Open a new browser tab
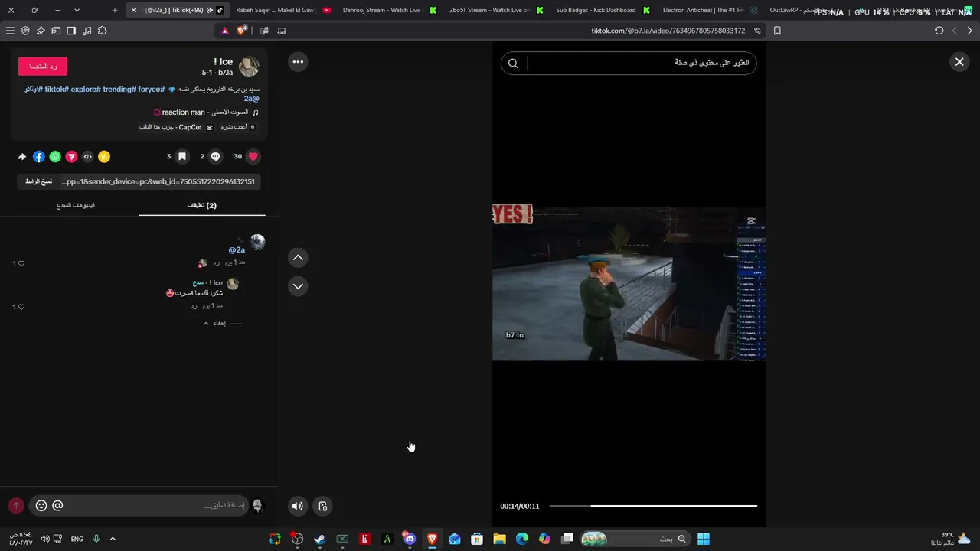The height and width of the screenshot is (551, 980). pos(115,10)
